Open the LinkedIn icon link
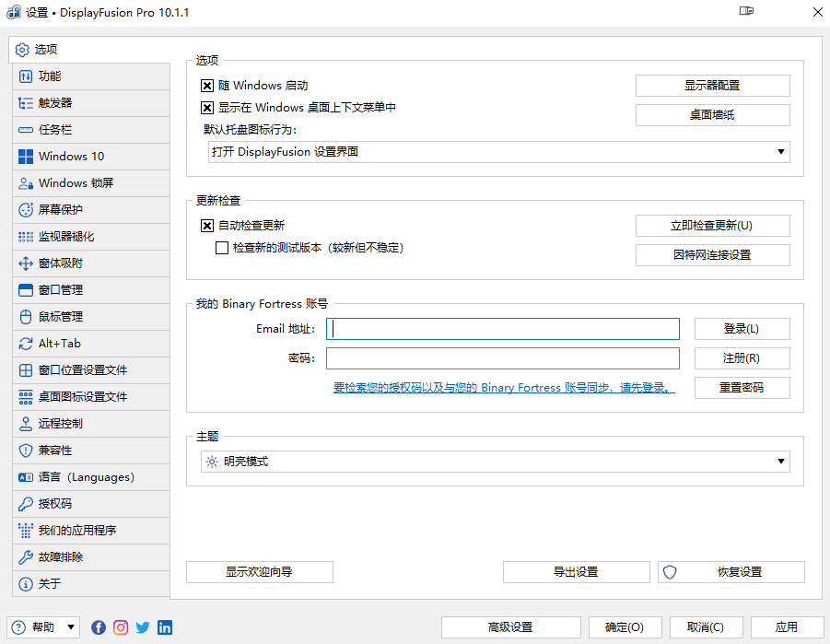Viewport: 830px width, 644px height. (x=165, y=627)
